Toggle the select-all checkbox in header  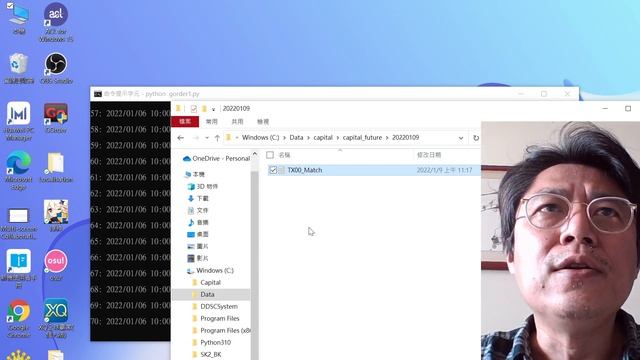pos(270,155)
